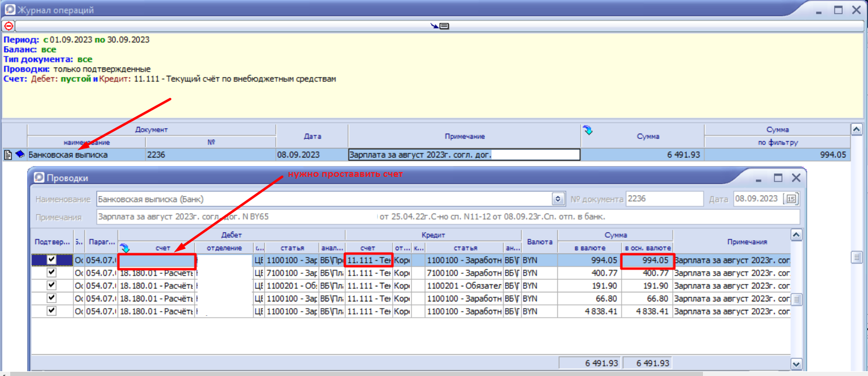Viewport: 868px width, 376px height.
Task: Click the blue book icon beside Банковская выписка
Action: tap(19, 155)
